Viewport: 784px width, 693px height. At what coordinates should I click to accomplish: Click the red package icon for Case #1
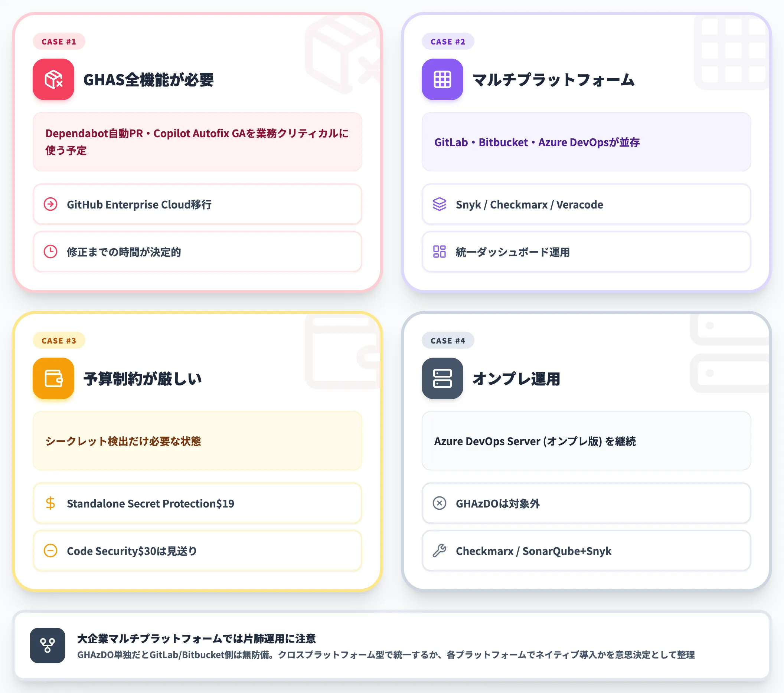[53, 79]
